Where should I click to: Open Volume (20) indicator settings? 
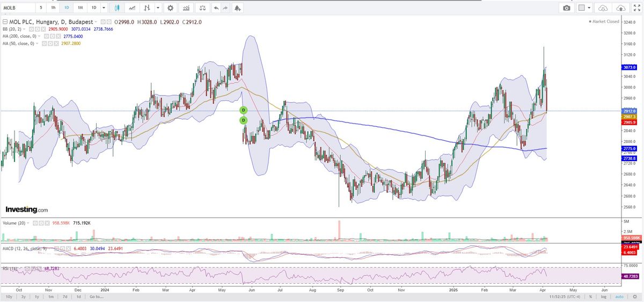pos(41,223)
